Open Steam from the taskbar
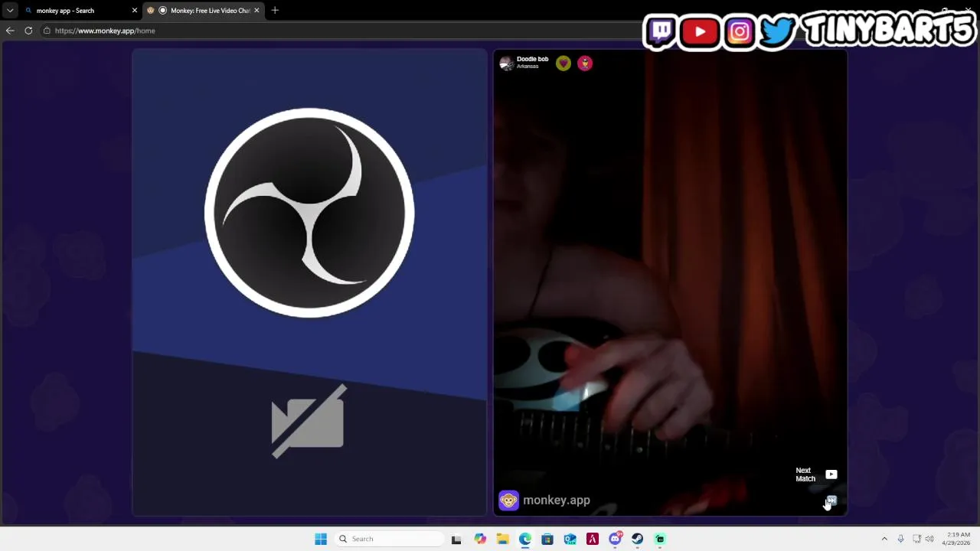This screenshot has height=551, width=980. coord(637,539)
